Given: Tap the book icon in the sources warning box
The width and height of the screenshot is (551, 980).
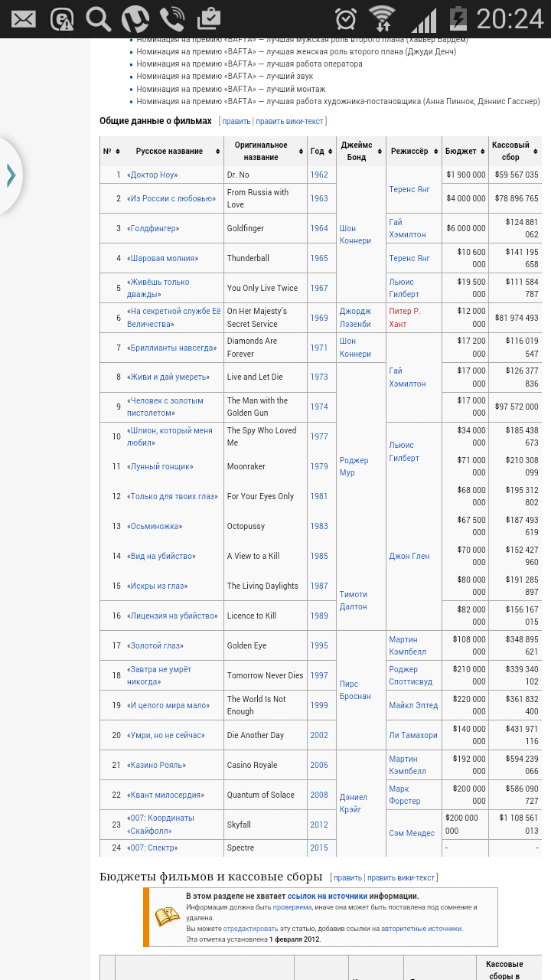Looking at the screenshot, I should click(168, 916).
